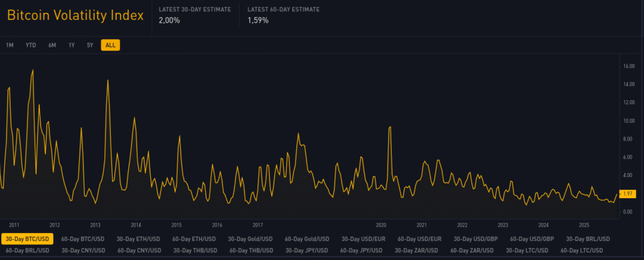Viewport: 644px width, 260px height.
Task: Enable the 30-Day USD/EUR series
Action: [x=364, y=239]
